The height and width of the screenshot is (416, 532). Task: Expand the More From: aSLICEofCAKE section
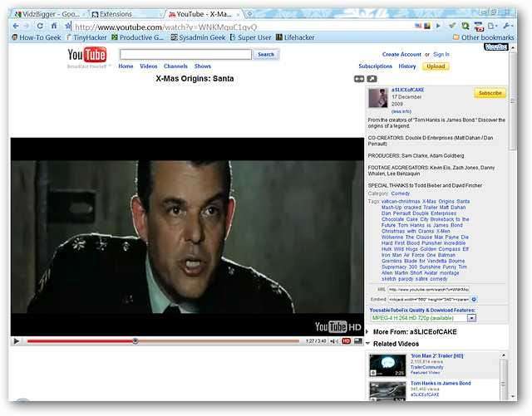(412, 332)
